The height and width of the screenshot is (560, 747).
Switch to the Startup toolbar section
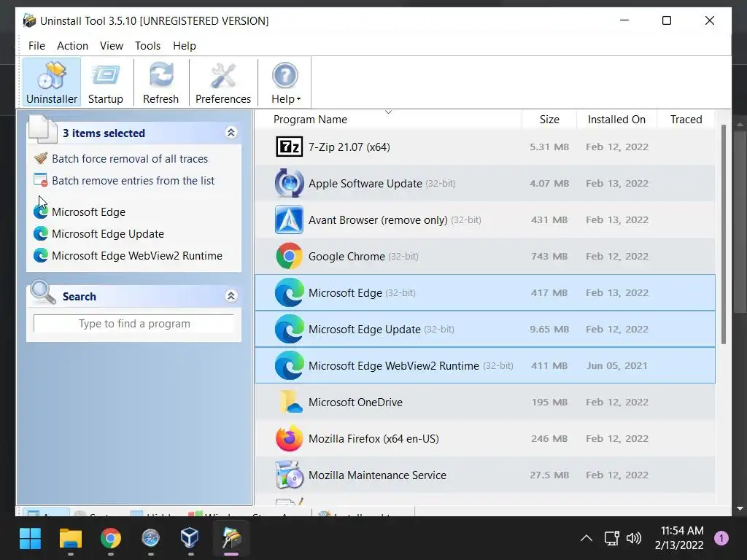(x=105, y=82)
